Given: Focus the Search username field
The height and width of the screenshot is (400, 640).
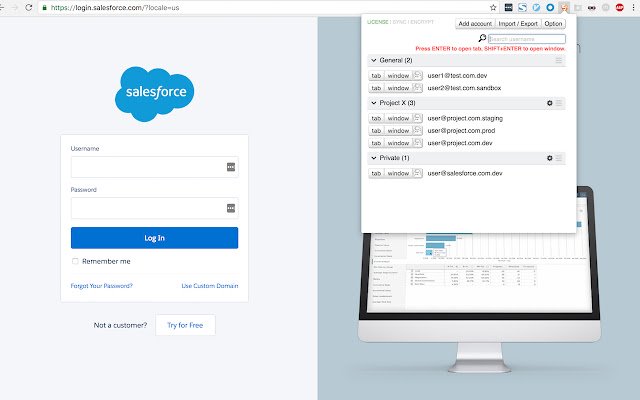Looking at the screenshot, I should 527,39.
